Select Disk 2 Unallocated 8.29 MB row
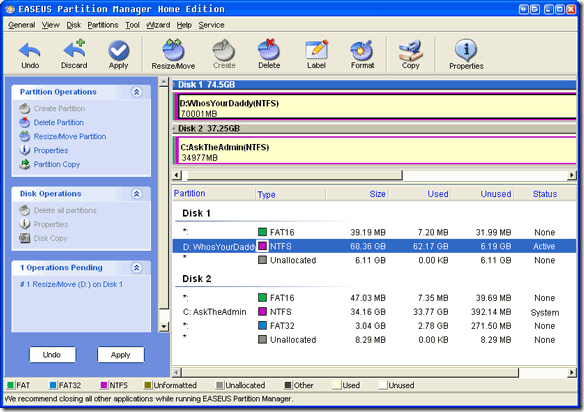584x412 pixels. pyautogui.click(x=374, y=340)
